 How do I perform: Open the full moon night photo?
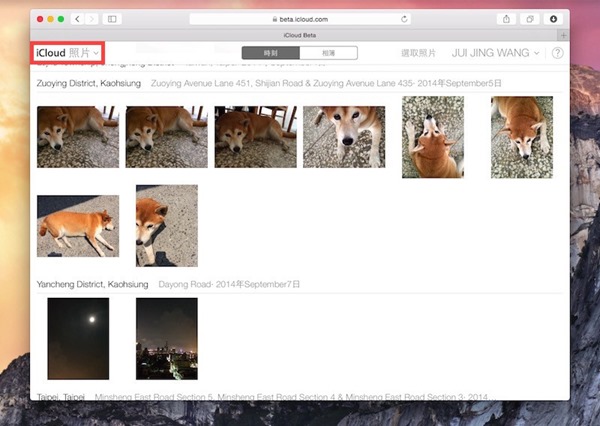click(x=78, y=338)
